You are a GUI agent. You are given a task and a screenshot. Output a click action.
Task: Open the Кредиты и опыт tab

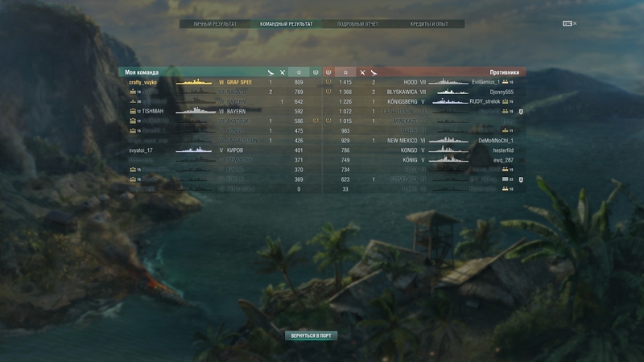429,24
